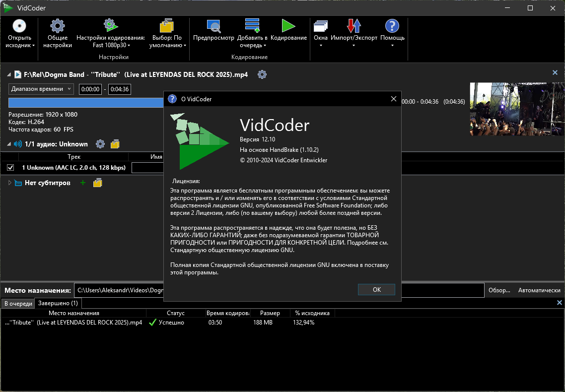
Task: Click the green success checkmark icon
Action: click(x=152, y=323)
